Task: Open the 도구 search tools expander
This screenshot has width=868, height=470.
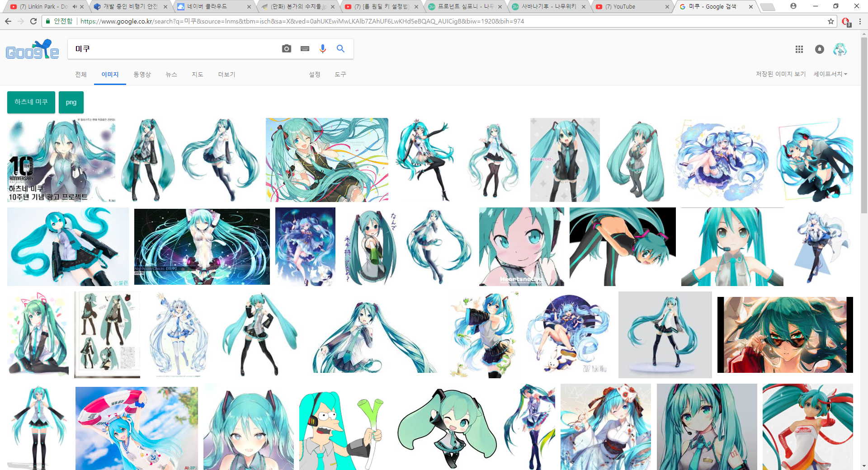Action: [340, 75]
